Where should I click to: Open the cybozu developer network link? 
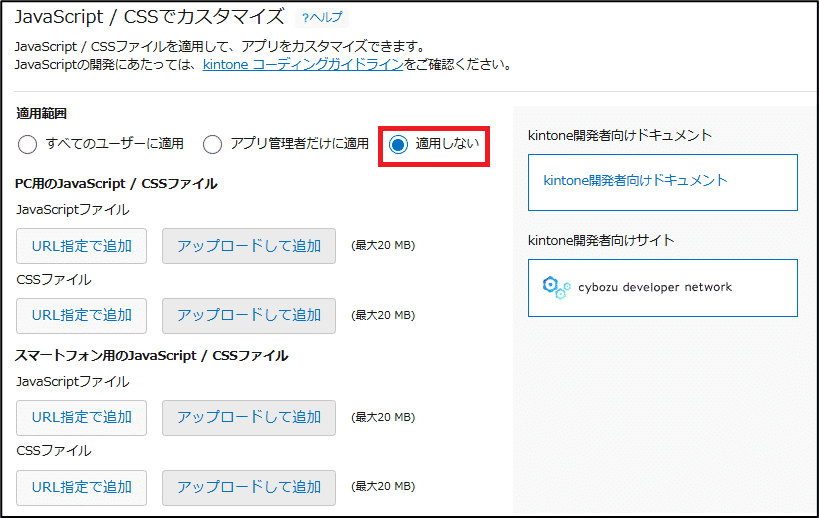click(x=663, y=288)
